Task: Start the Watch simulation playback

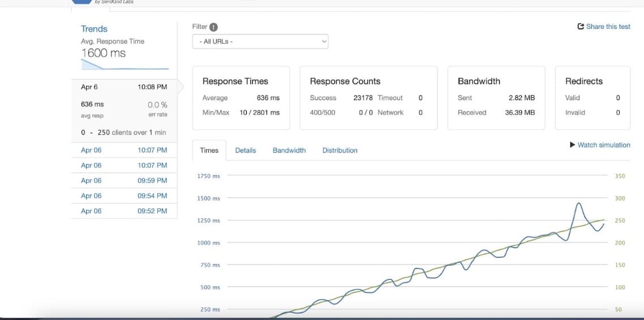Action: coord(600,145)
